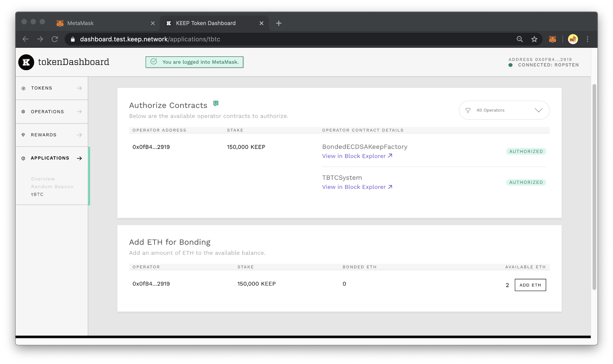The image size is (613, 364).
Task: View TBTCSystem in Block Explorer
Action: click(357, 187)
